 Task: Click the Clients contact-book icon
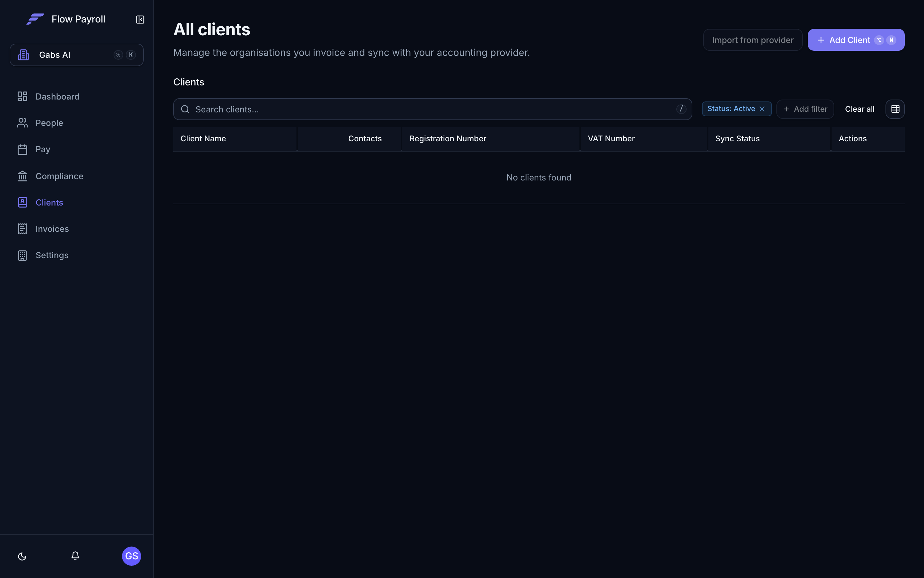22,202
